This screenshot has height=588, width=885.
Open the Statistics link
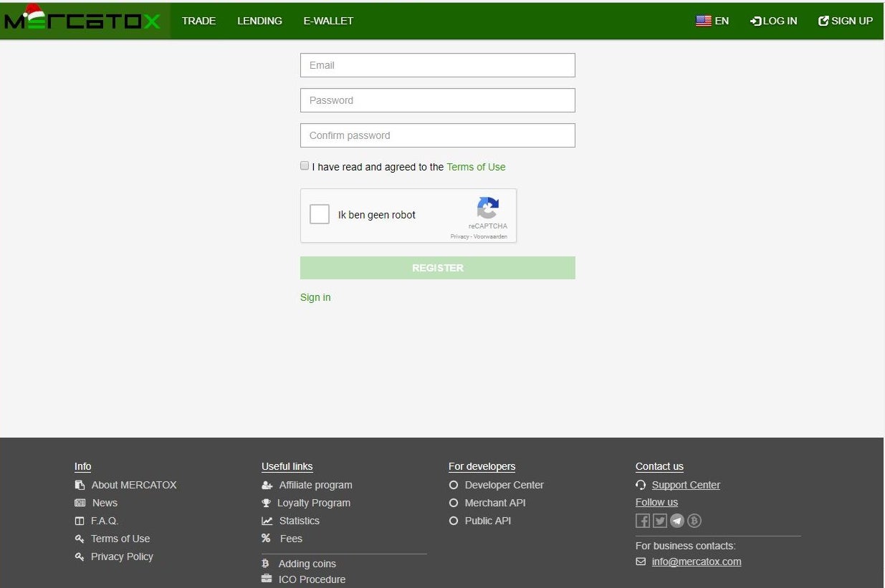point(299,521)
